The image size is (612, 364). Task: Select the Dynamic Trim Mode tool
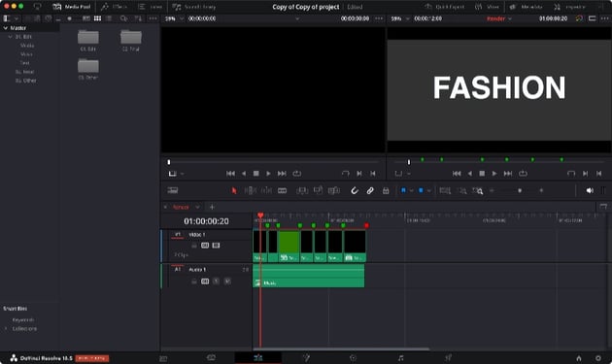pyautogui.click(x=266, y=190)
